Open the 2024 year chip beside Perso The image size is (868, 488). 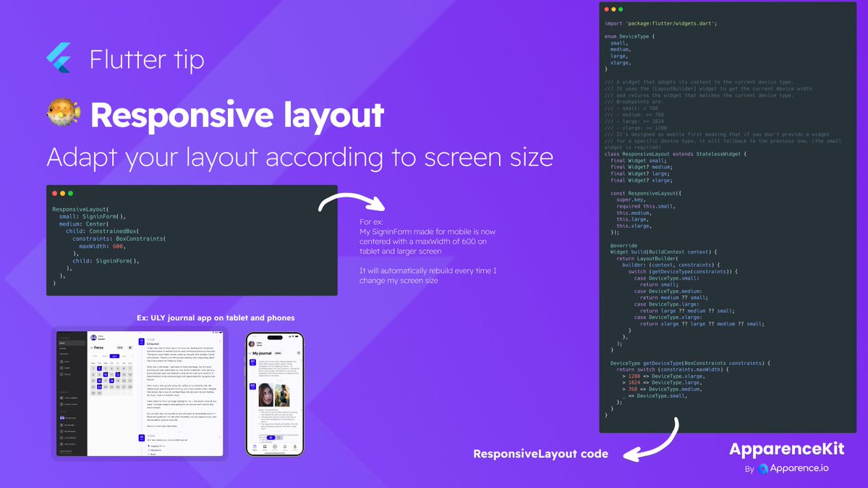point(120,348)
